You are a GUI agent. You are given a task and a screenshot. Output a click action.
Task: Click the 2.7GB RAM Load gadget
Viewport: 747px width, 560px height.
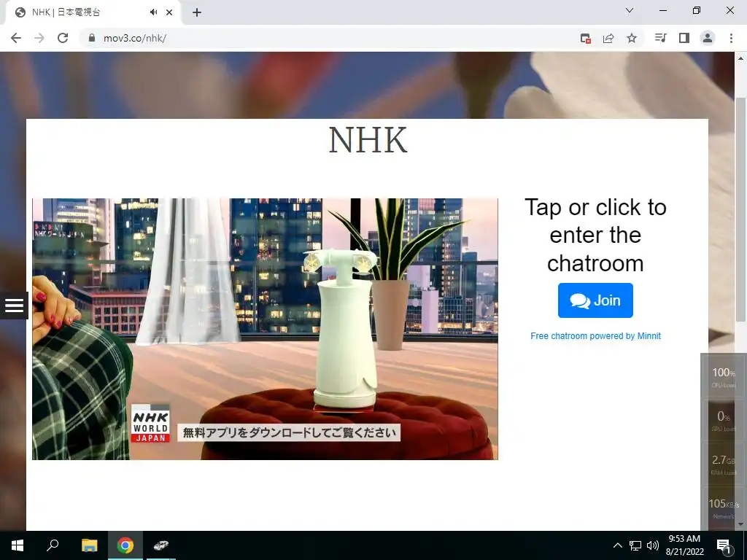723,464
